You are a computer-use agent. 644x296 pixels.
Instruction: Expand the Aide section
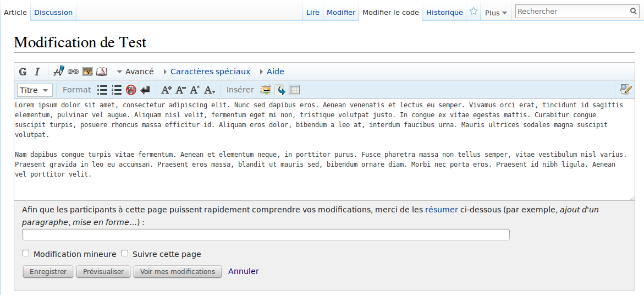[272, 72]
